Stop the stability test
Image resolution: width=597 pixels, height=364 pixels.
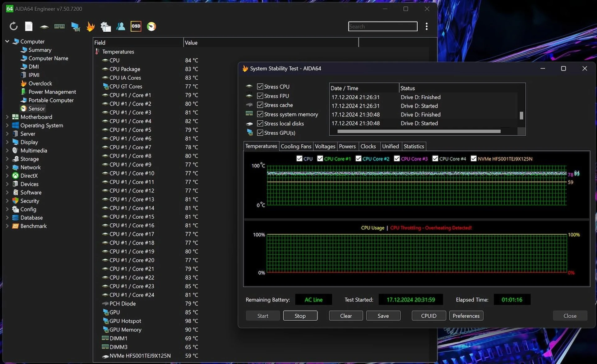300,316
